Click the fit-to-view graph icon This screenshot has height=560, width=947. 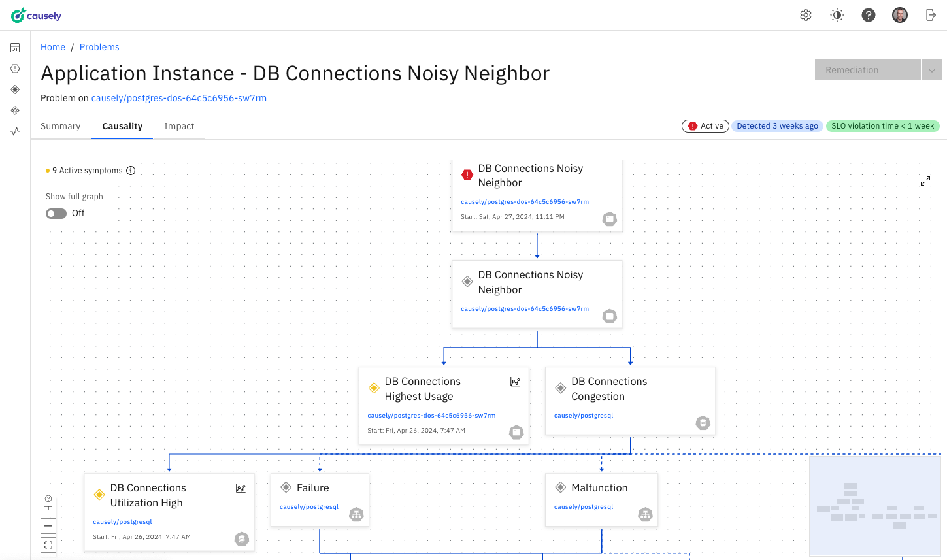pos(48,545)
